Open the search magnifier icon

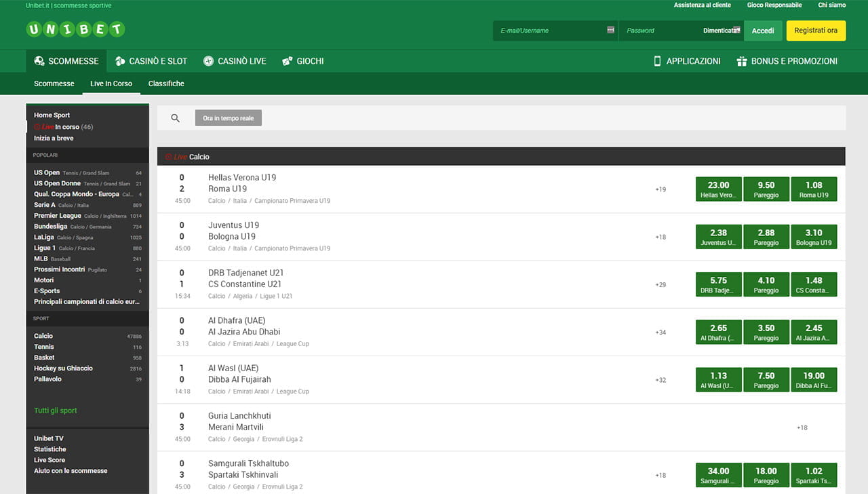coord(176,118)
